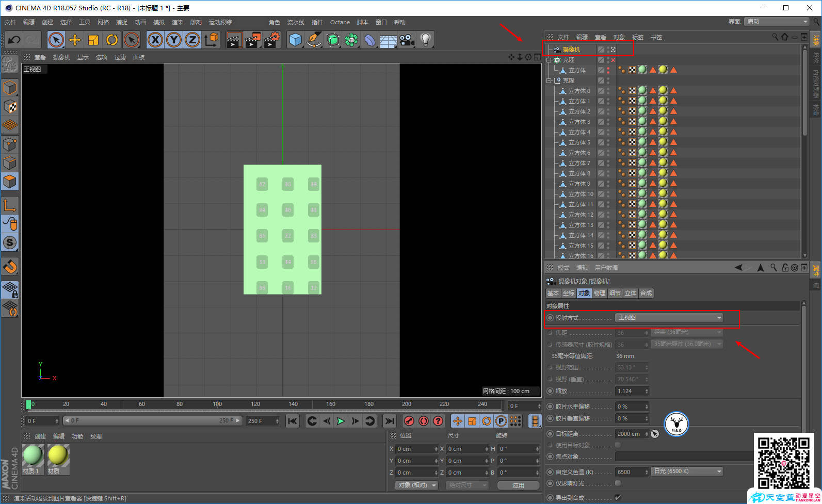
Task: Click the Record Active Objects button
Action: [409, 421]
